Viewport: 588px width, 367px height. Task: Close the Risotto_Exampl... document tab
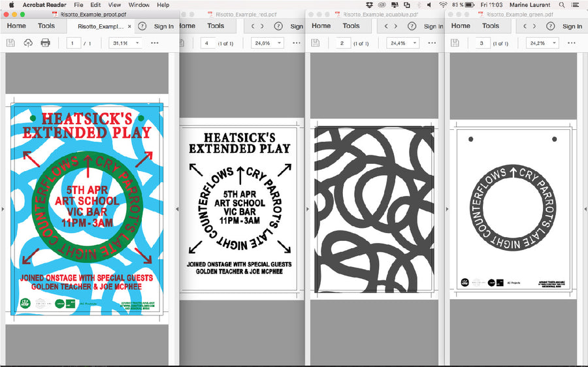129,27
